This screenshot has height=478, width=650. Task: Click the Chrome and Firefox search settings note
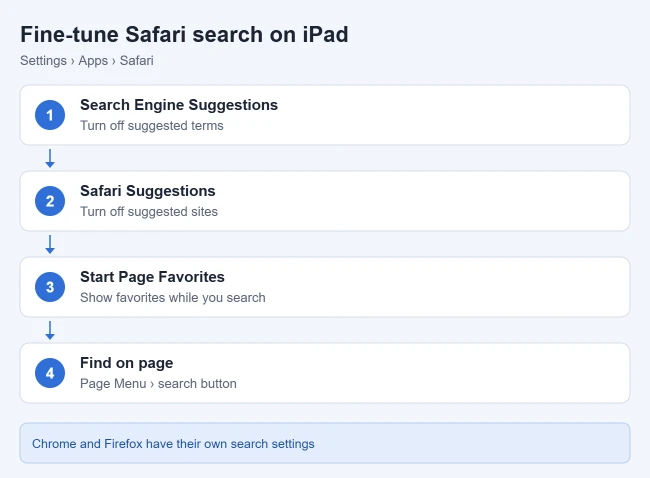coord(325,443)
